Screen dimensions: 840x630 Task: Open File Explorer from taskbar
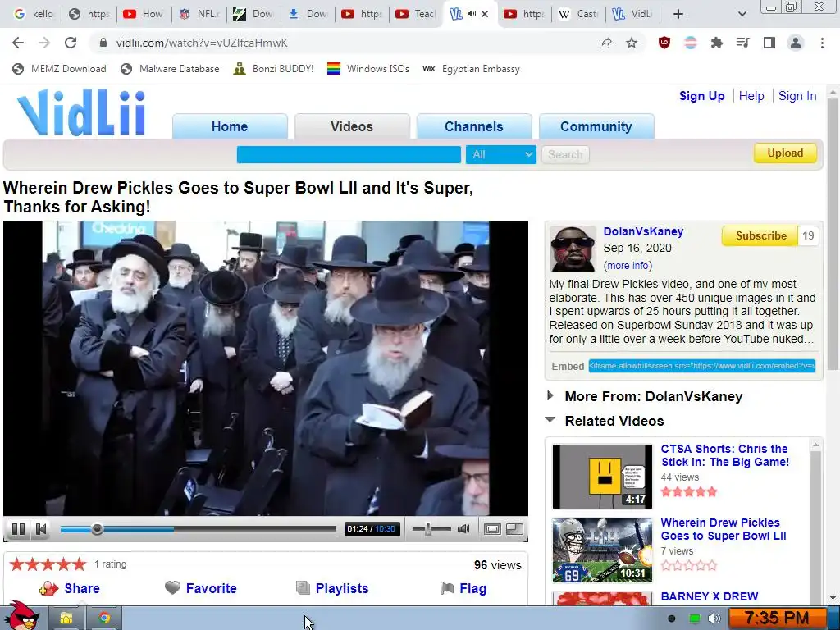pos(66,619)
